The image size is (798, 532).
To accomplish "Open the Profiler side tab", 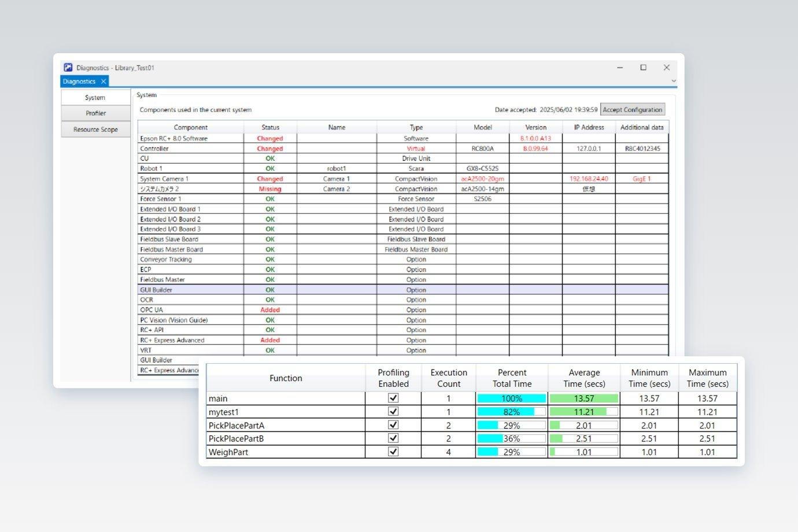I will [x=95, y=113].
